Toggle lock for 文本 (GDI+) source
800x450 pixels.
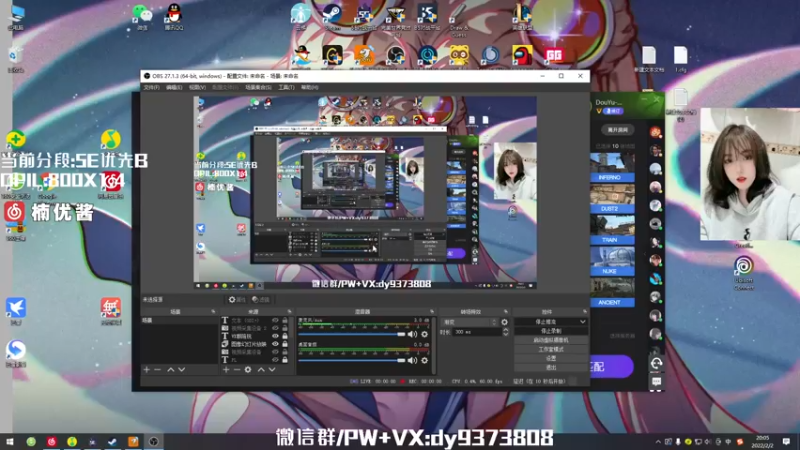click(x=285, y=320)
